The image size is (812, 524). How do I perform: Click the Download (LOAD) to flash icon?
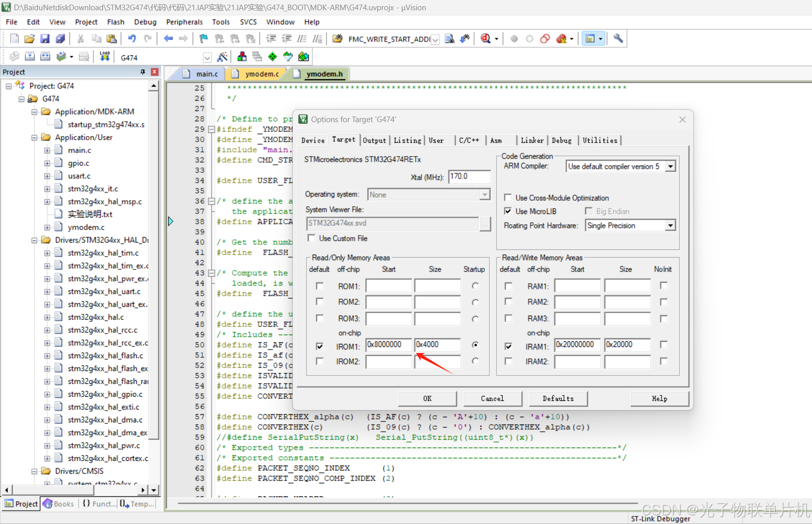tap(105, 56)
